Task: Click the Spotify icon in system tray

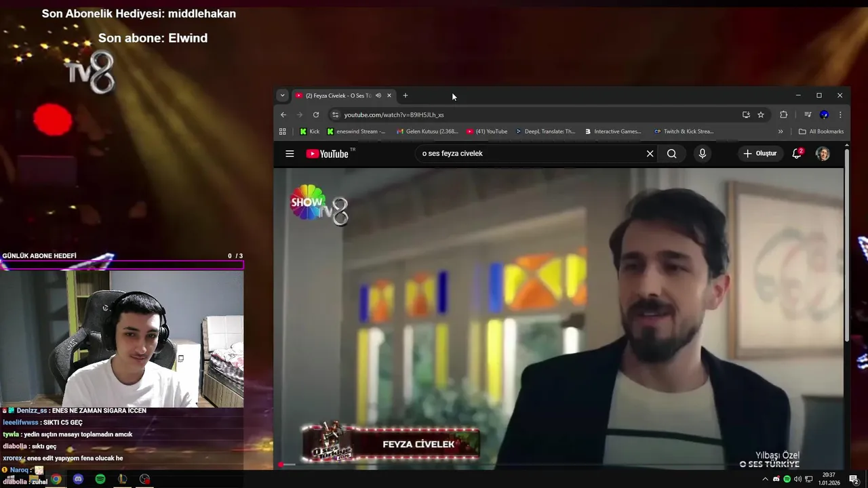Action: [787, 479]
